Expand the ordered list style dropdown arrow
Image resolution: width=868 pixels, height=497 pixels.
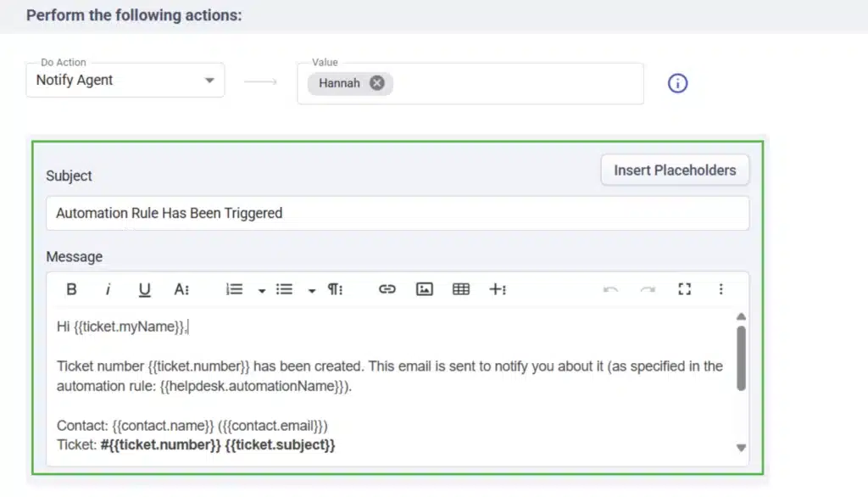click(262, 290)
